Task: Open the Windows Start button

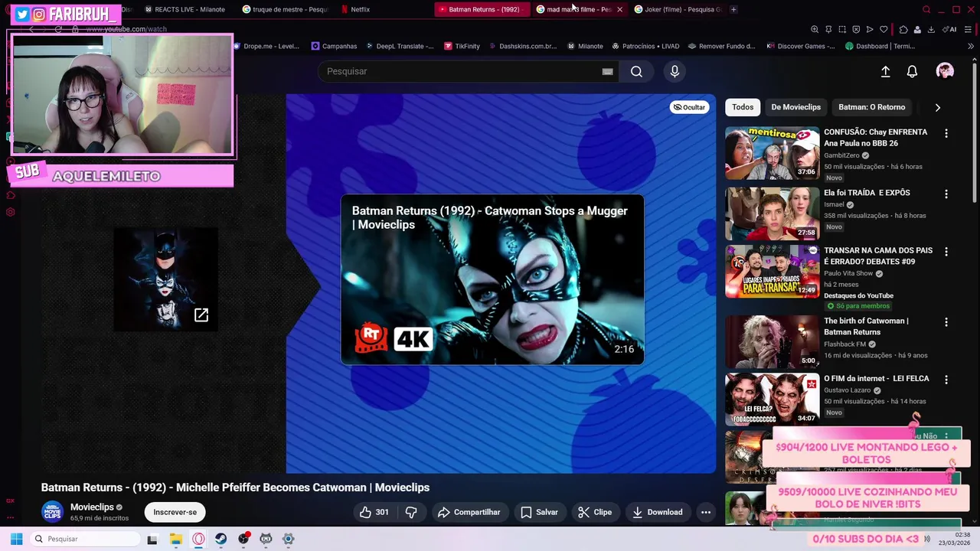Action: coord(16,539)
